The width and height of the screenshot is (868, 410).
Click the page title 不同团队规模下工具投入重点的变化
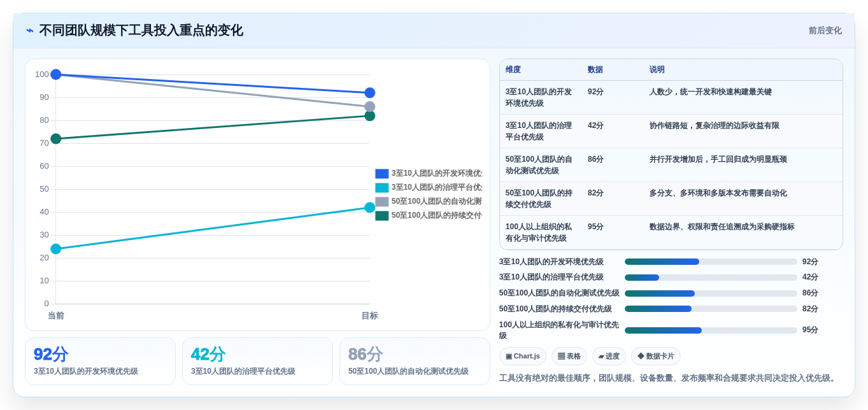coord(141,31)
